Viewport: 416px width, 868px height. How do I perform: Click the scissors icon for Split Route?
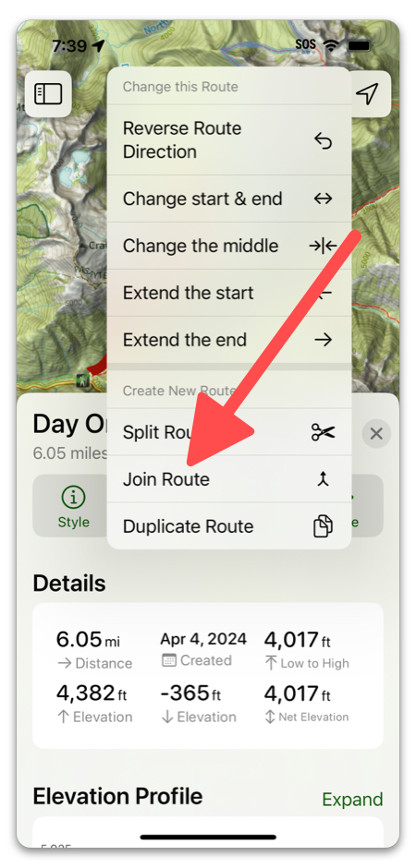click(323, 432)
